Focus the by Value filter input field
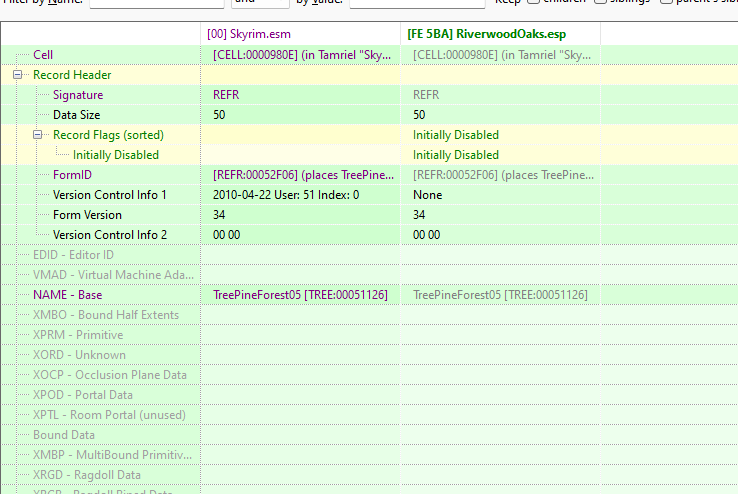 [x=417, y=3]
